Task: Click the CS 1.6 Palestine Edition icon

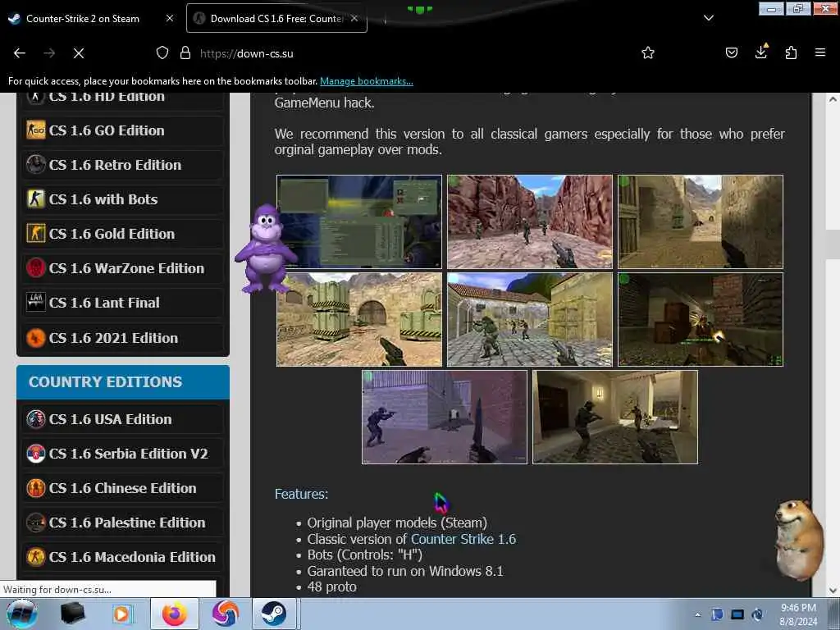Action: click(x=36, y=523)
